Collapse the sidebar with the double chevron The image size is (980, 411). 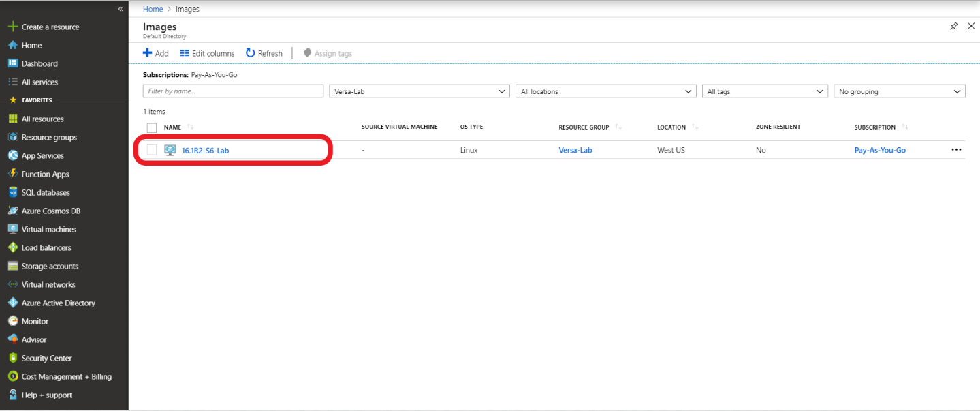(121, 9)
